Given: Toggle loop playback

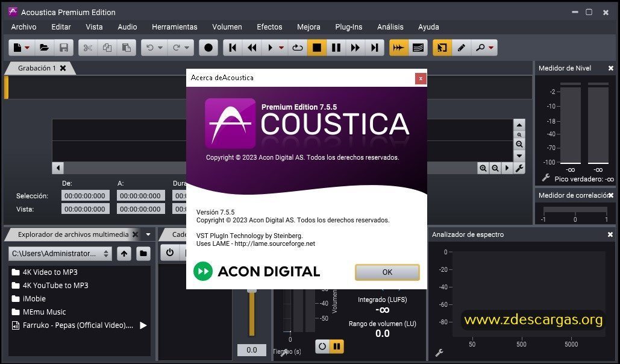Looking at the screenshot, I should pyautogui.click(x=298, y=48).
